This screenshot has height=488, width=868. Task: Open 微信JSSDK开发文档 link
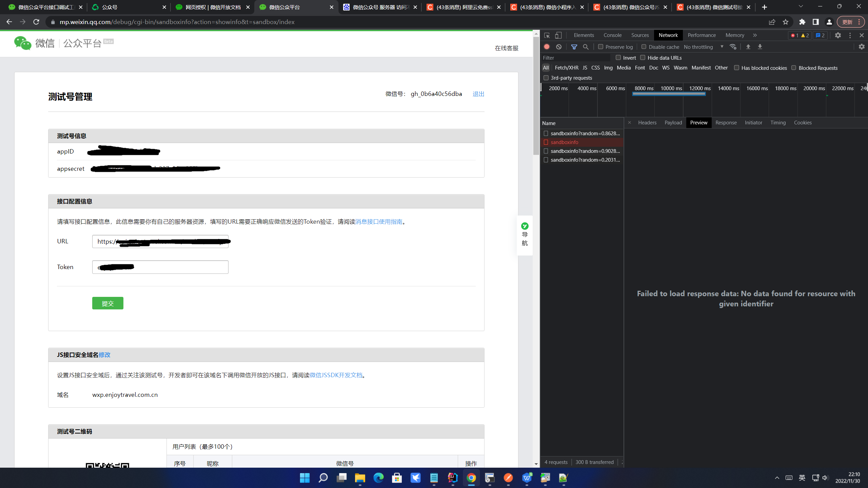[x=336, y=375]
